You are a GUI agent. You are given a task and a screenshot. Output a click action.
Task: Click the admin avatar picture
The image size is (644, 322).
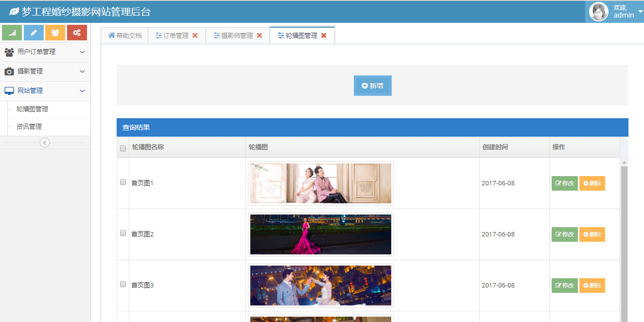click(599, 12)
